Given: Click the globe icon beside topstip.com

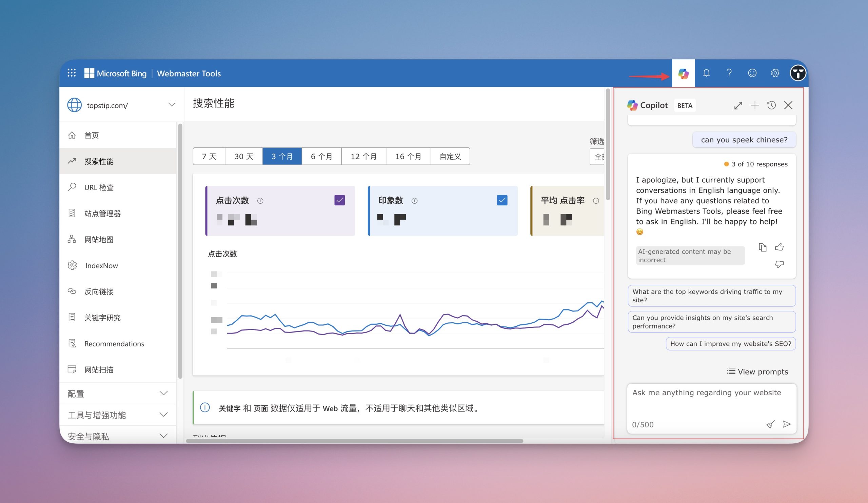Looking at the screenshot, I should pos(74,105).
